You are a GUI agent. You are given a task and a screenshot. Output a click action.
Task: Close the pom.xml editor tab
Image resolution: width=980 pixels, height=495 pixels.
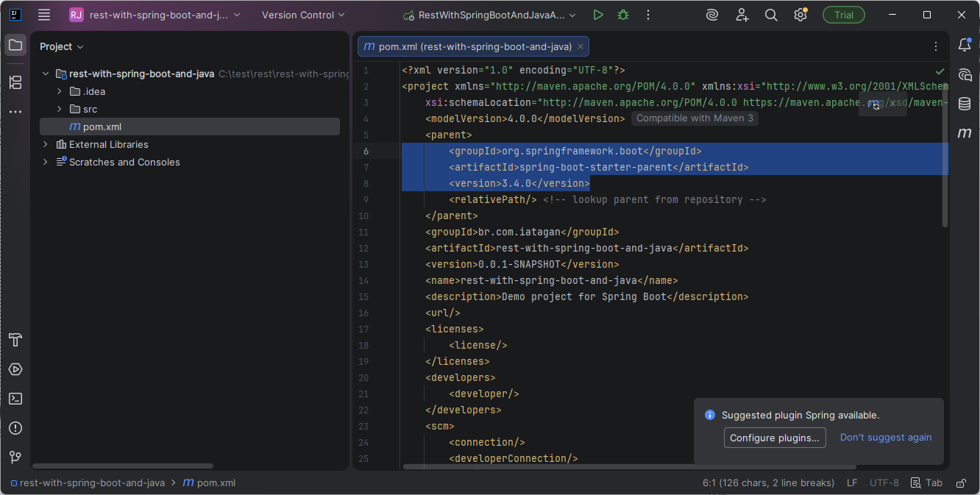coord(580,46)
